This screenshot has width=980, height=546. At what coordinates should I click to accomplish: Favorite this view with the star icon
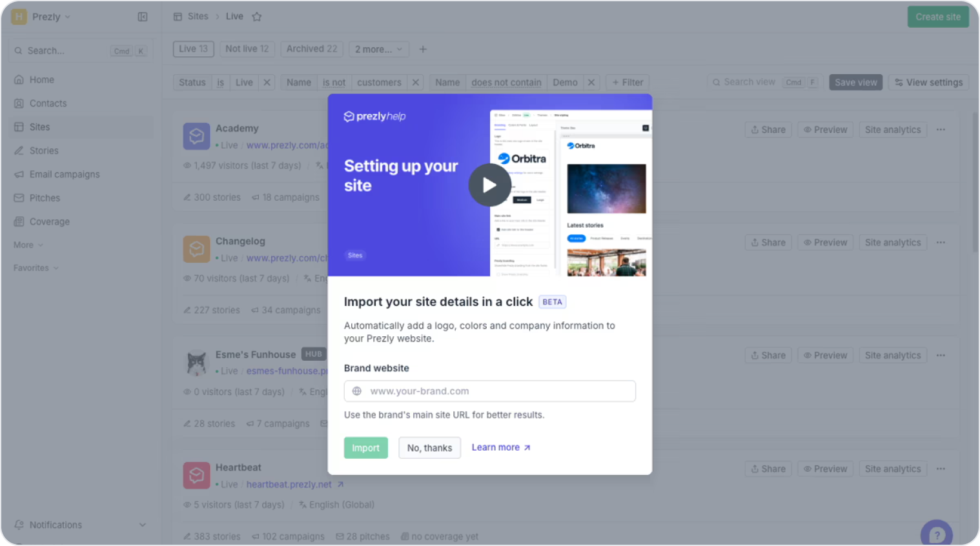tap(257, 17)
